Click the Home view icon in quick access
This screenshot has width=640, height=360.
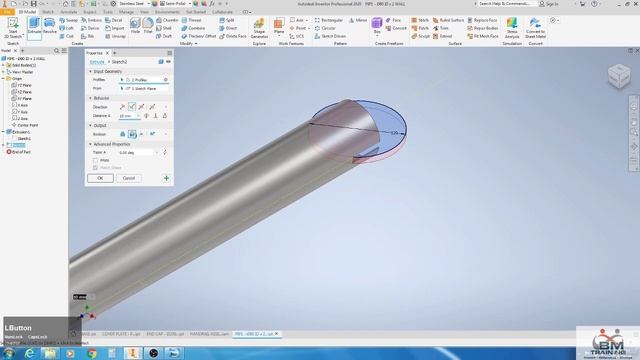tap(65, 4)
